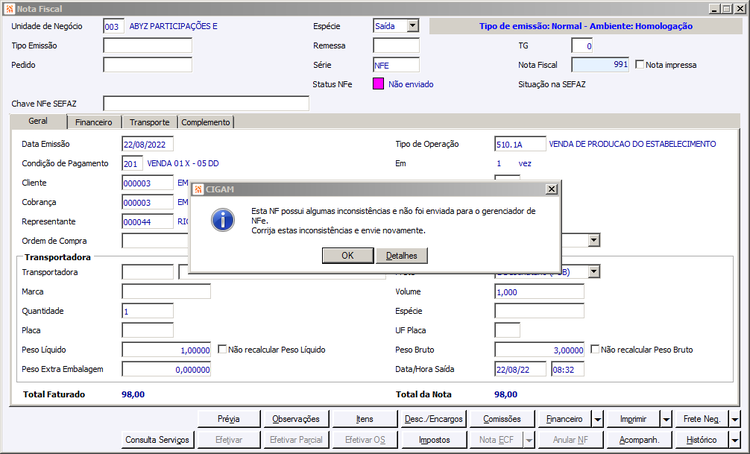Expand the Frete Neg. button arrow

coord(735,420)
